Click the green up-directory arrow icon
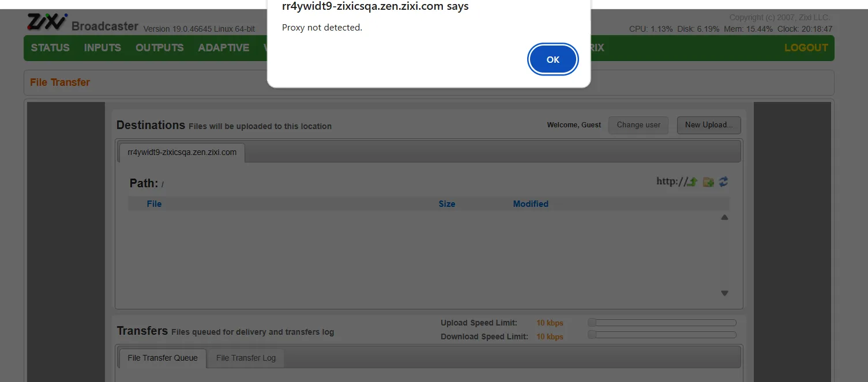Screen dimensions: 868x382 click(693, 181)
